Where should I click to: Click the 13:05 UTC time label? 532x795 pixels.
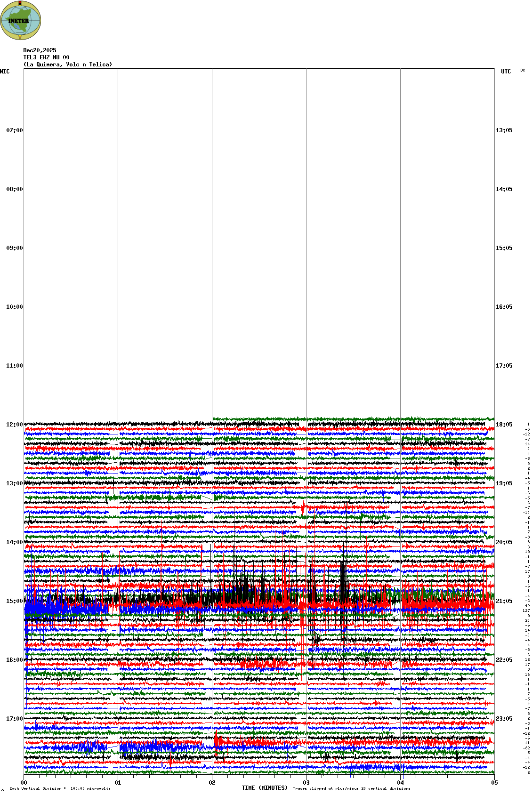(504, 130)
